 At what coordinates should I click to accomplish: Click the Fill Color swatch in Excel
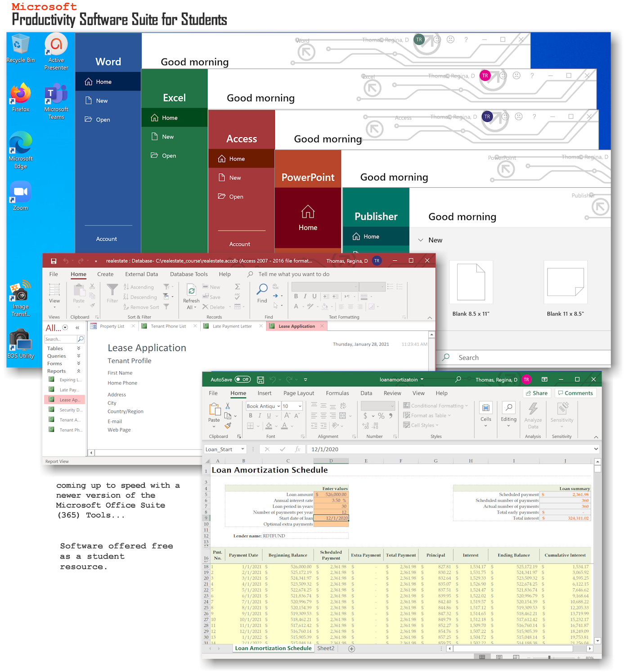pos(269,426)
